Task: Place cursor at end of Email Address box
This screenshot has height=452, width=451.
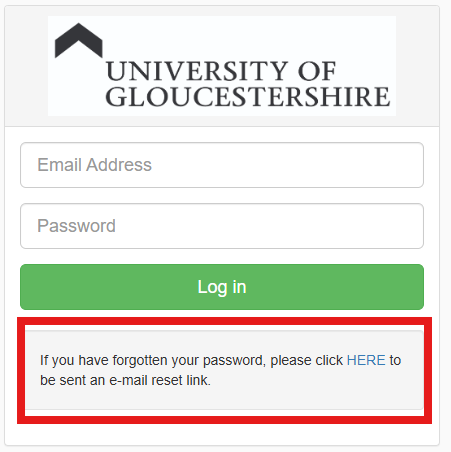Action: pos(412,165)
